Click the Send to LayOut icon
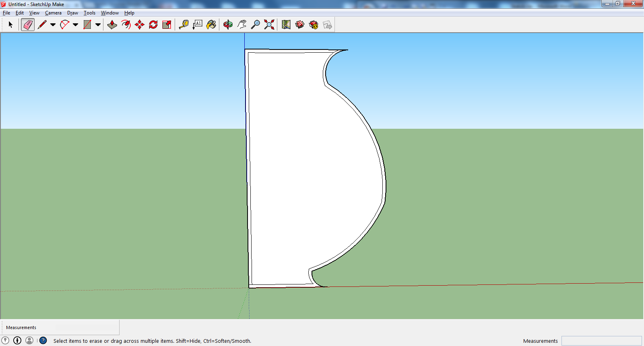Screen dimensions: 644x346 tap(327, 25)
